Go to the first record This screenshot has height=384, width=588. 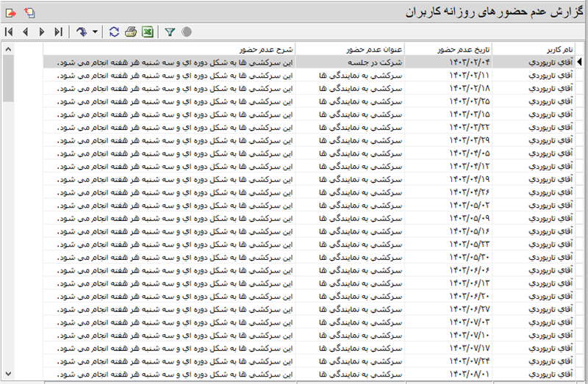pos(8,32)
